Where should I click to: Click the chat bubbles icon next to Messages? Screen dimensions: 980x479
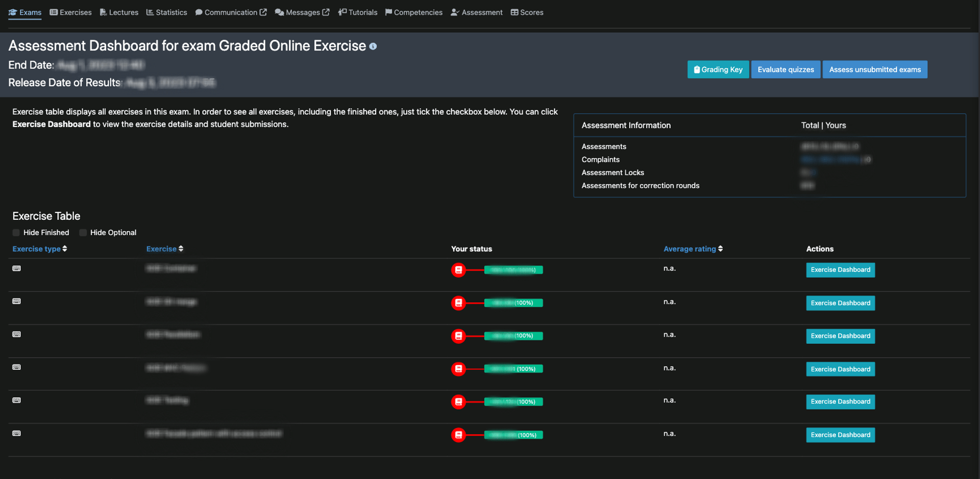(x=278, y=12)
